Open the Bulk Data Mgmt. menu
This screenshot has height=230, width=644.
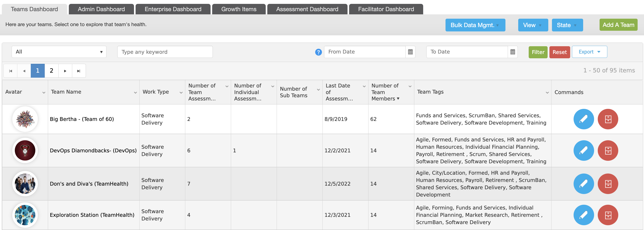point(475,25)
